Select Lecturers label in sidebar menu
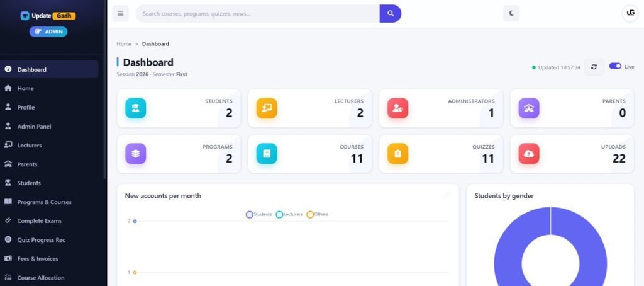The width and height of the screenshot is (644, 286). click(x=30, y=146)
